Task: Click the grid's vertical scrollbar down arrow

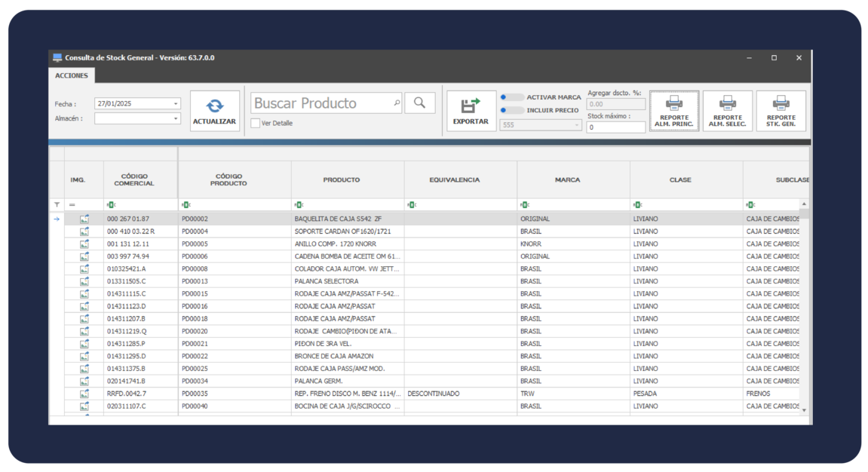Action: click(x=803, y=409)
